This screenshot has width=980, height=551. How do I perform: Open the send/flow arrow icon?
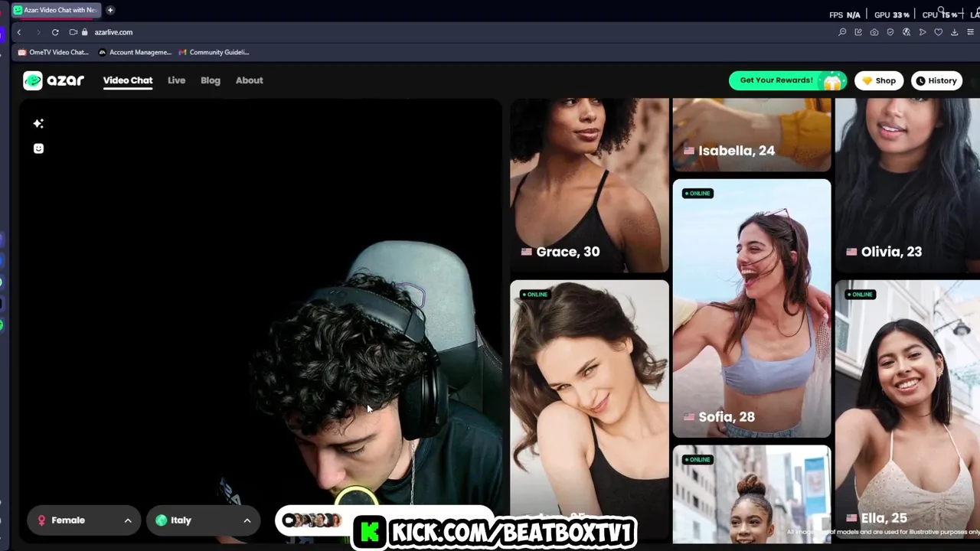(x=923, y=32)
